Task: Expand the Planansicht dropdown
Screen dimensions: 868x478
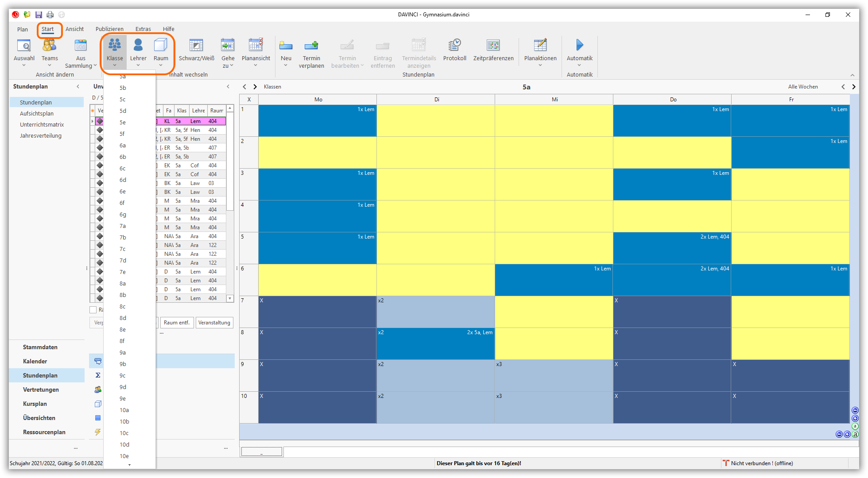Action: point(256,66)
